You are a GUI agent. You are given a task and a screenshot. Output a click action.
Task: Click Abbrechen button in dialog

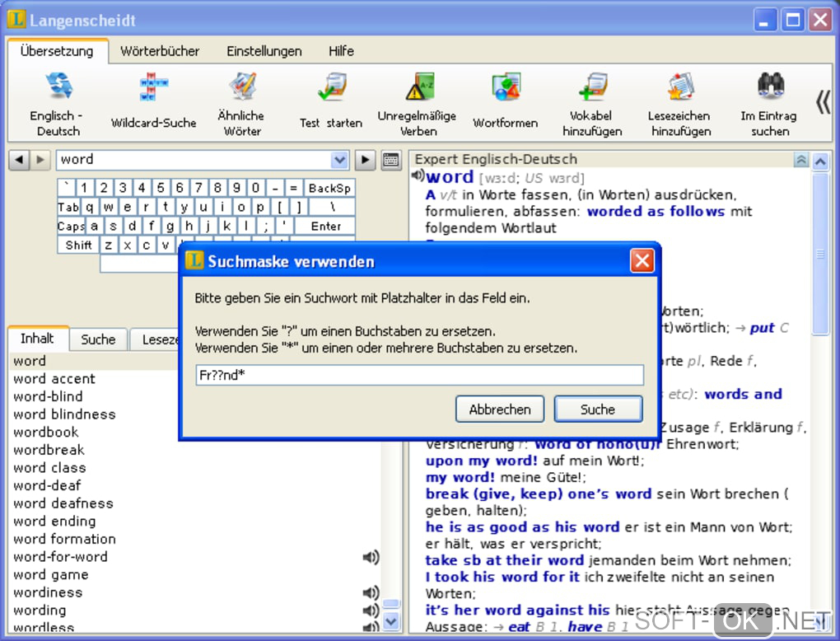(500, 409)
